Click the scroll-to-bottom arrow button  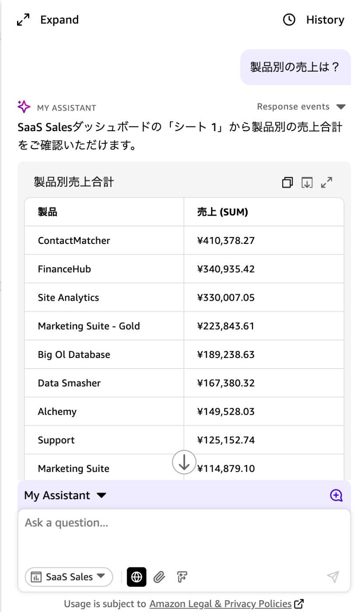coord(184,462)
